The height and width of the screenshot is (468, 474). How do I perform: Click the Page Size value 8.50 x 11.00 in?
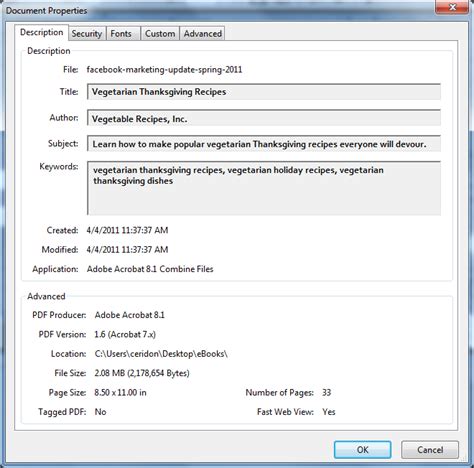tap(120, 392)
